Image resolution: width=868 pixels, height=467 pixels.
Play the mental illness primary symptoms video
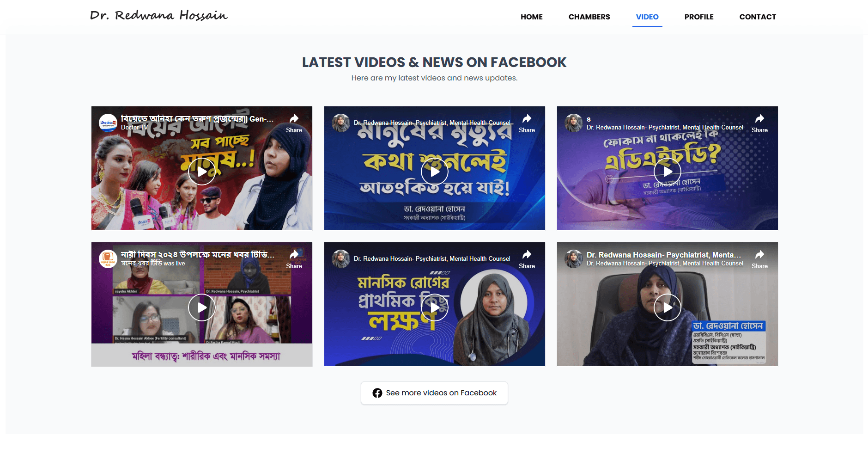434,307
